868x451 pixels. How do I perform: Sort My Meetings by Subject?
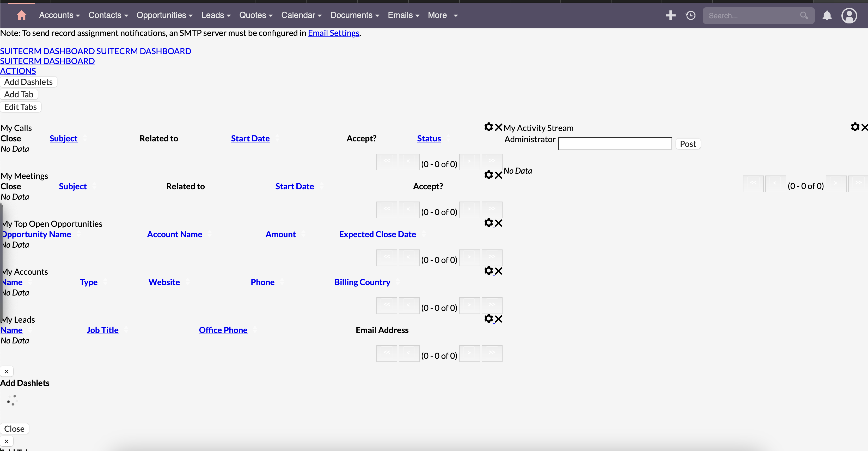73,186
